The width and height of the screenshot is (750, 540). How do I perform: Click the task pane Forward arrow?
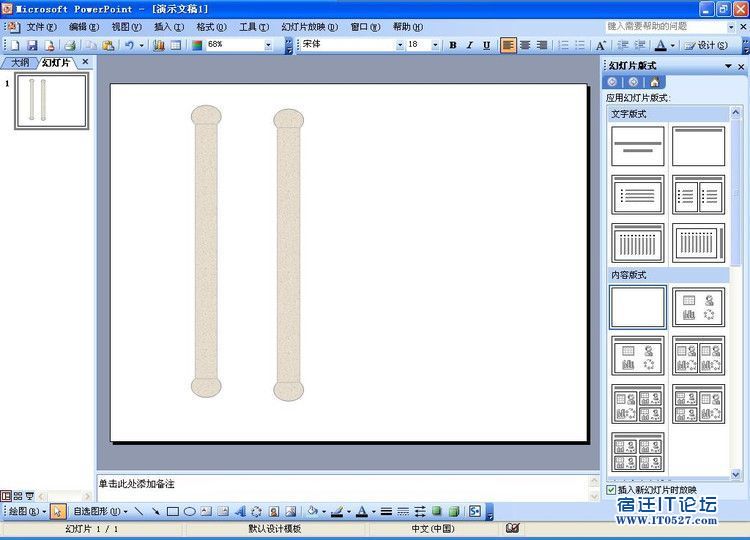pyautogui.click(x=633, y=82)
